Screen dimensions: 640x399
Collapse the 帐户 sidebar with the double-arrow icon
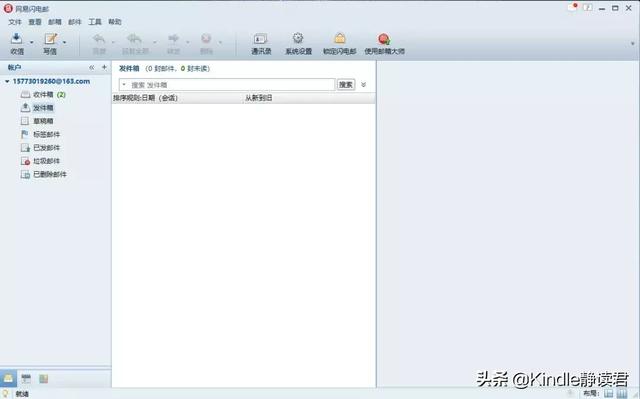point(91,67)
